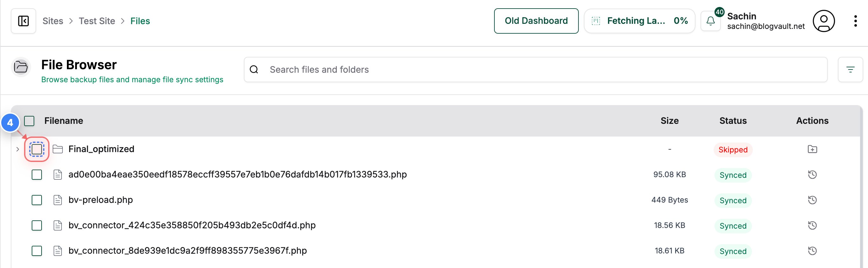This screenshot has width=868, height=268.
Task: Navigate to Sites in the breadcrumb
Action: coord(53,21)
